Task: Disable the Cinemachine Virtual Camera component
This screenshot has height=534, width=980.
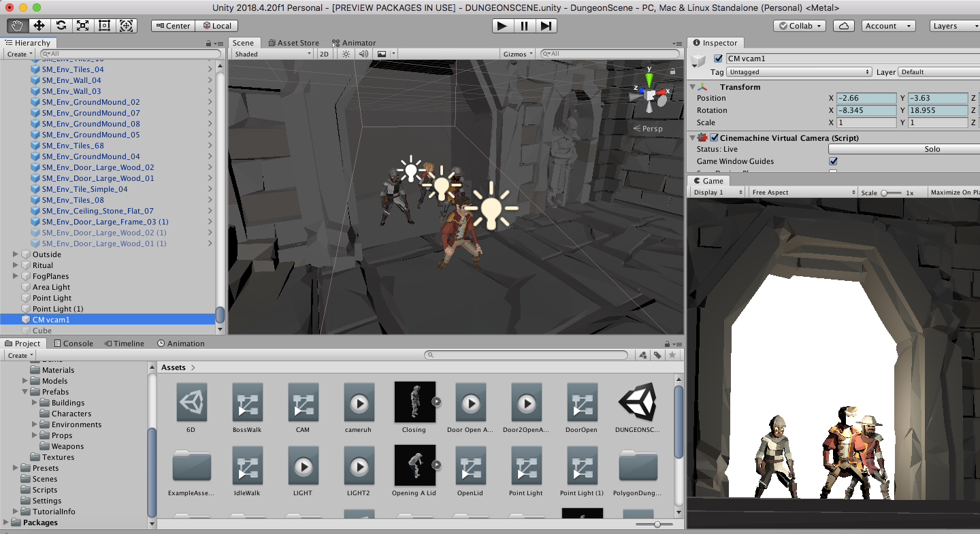Action: (x=714, y=137)
